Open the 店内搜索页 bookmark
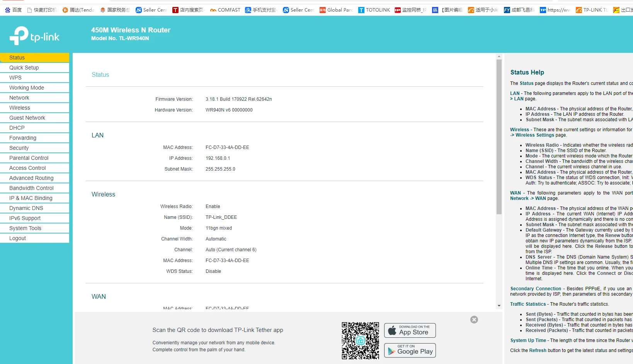Screen dimensions: 633x364 (188, 10)
